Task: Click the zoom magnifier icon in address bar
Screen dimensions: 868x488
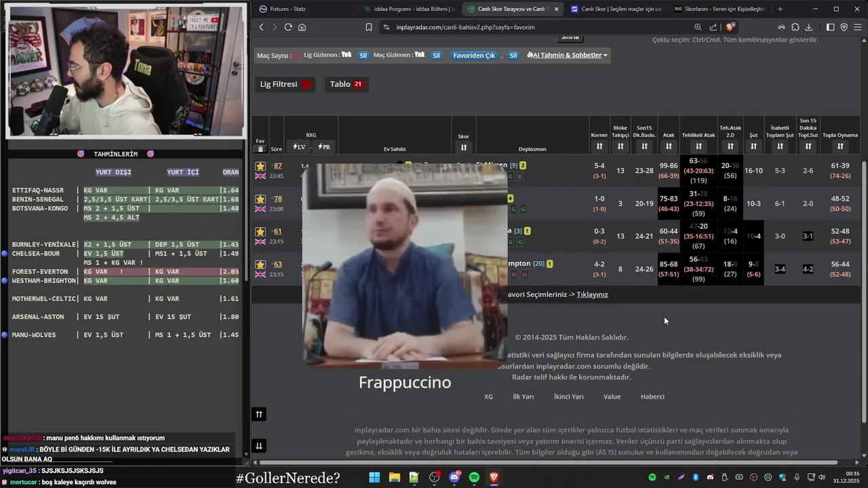Action: (698, 27)
